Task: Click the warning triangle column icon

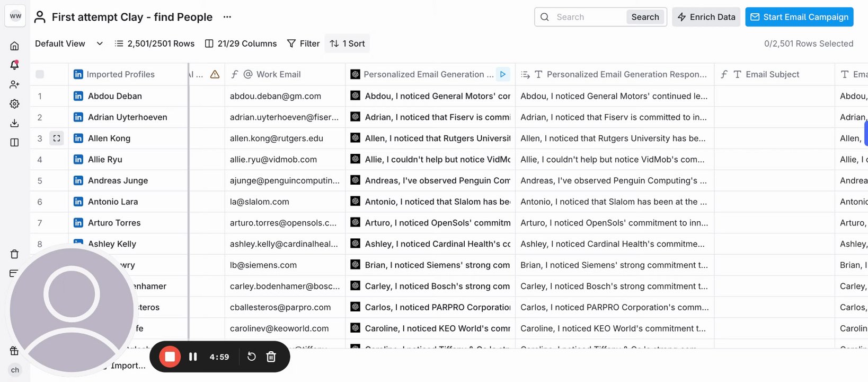Action: click(x=215, y=74)
